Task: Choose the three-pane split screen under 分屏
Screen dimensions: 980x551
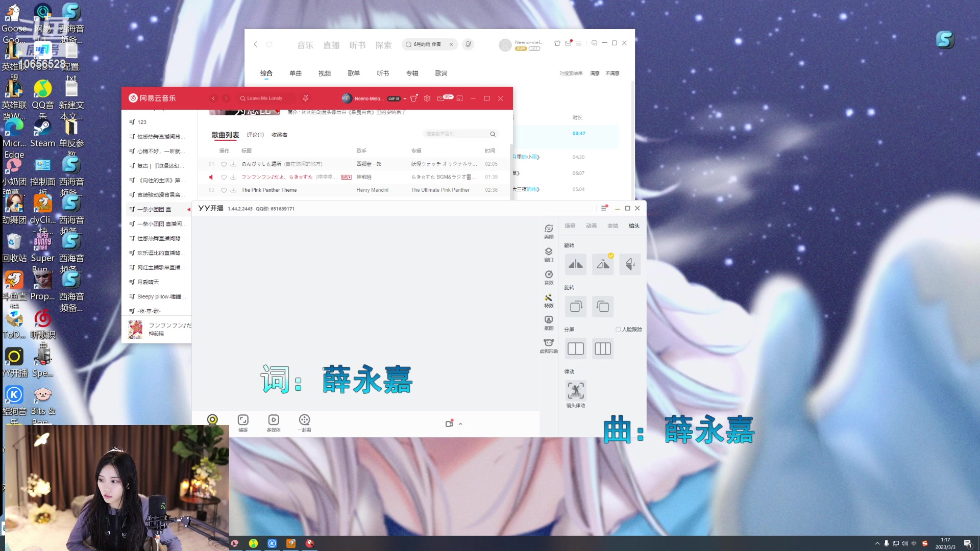Action: pyautogui.click(x=603, y=349)
